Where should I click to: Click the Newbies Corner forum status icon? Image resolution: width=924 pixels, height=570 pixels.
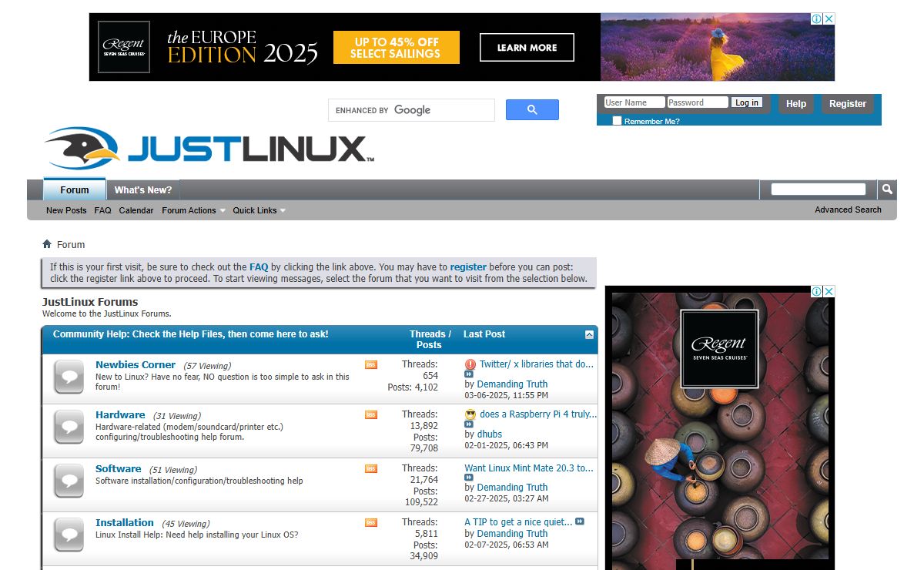pyautogui.click(x=69, y=377)
